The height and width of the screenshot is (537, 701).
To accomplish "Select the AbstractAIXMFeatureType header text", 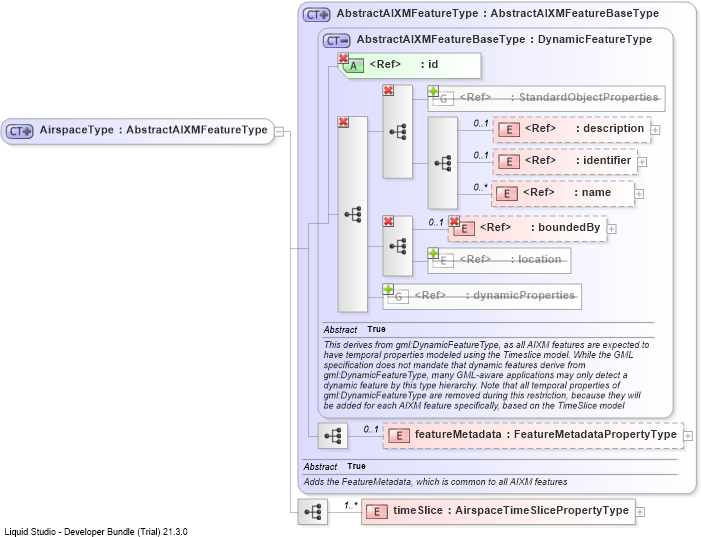I will pyautogui.click(x=498, y=13).
